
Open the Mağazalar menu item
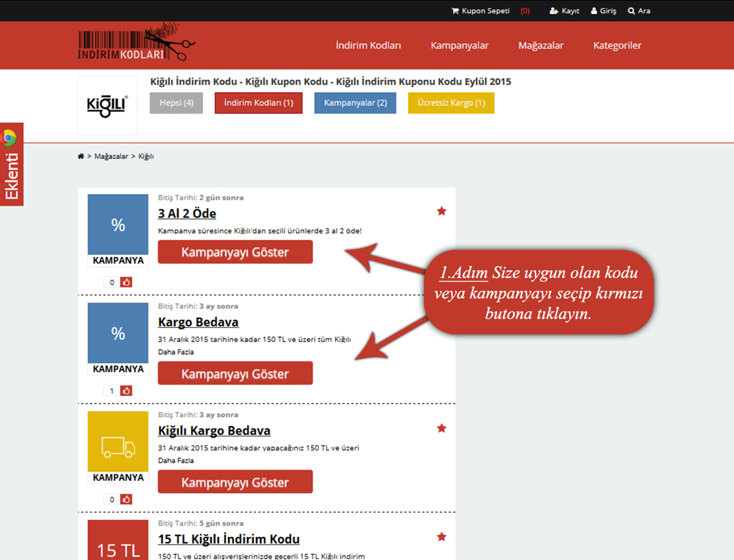click(541, 45)
